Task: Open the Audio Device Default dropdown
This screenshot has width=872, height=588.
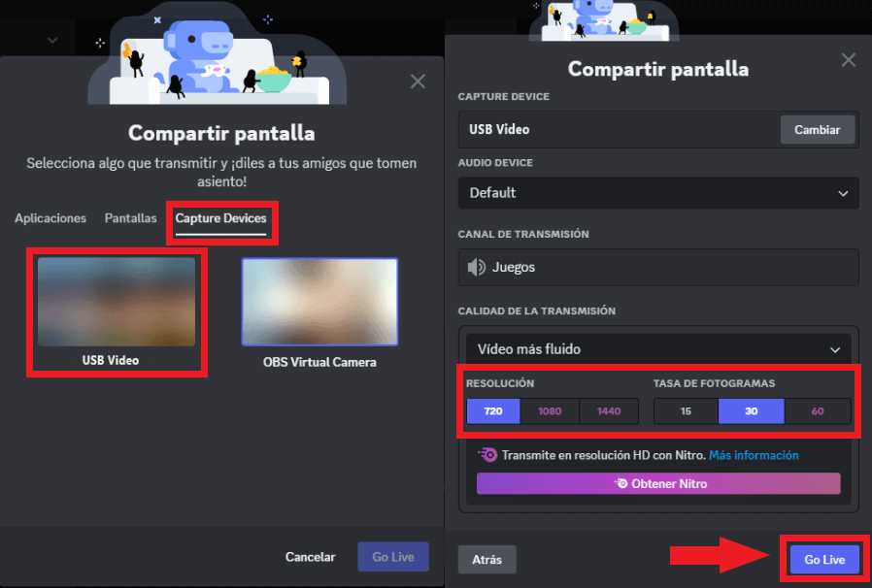Action: 658,193
